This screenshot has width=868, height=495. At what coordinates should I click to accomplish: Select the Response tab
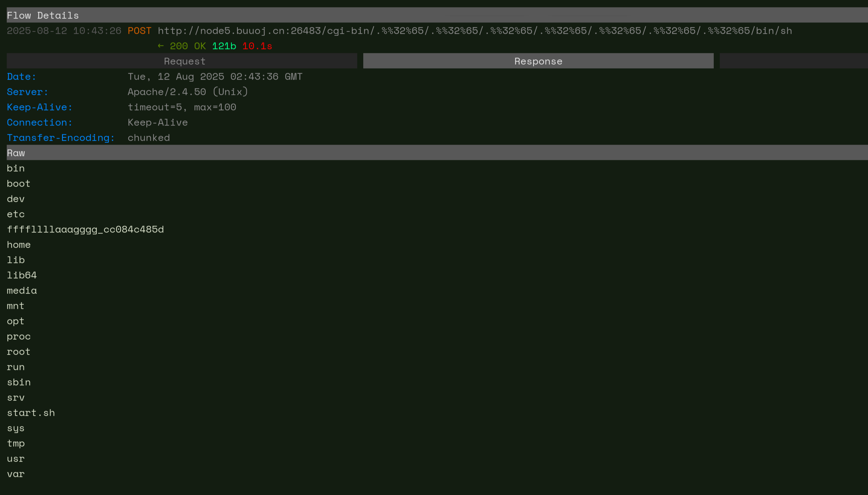pos(538,61)
